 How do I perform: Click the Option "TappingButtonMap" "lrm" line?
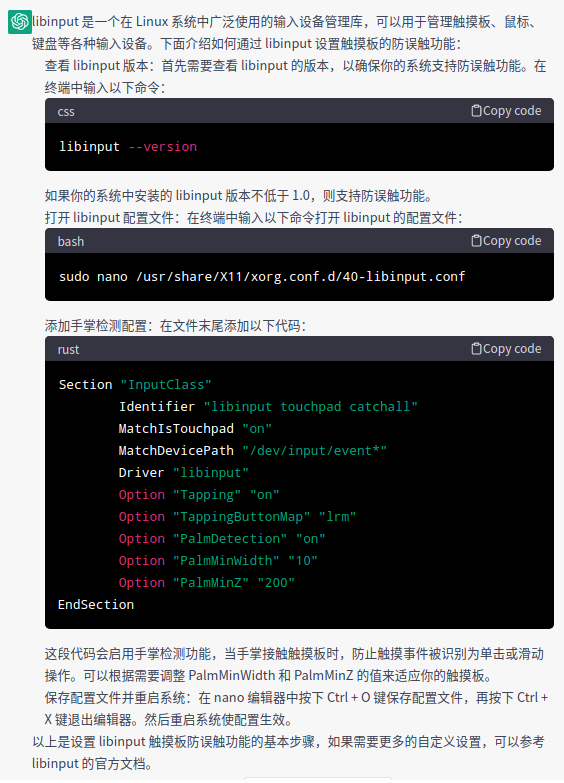pos(237,516)
